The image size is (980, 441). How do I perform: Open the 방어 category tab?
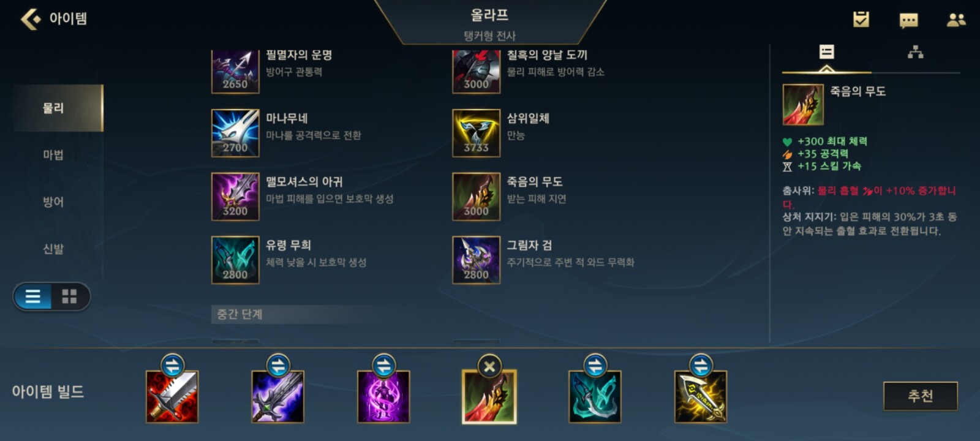coord(53,202)
